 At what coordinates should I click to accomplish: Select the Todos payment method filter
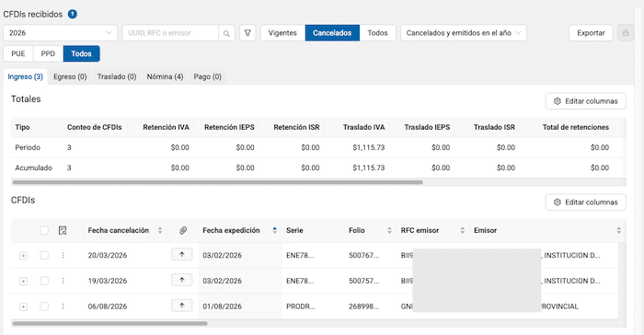[81, 54]
